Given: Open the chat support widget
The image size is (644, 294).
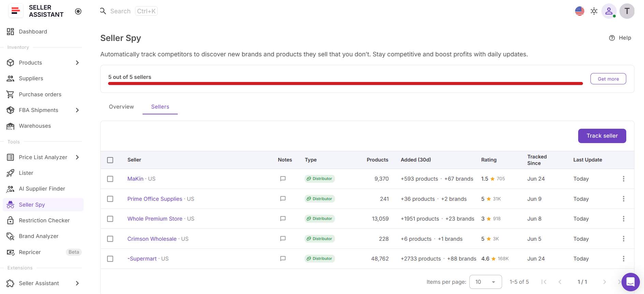Looking at the screenshot, I should point(630,282).
